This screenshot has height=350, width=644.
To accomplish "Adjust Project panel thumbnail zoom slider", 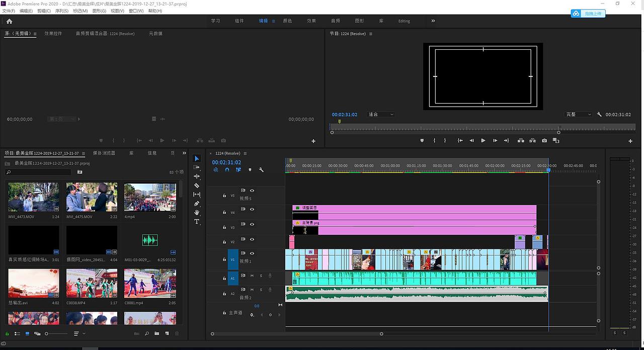I will (x=55, y=333).
